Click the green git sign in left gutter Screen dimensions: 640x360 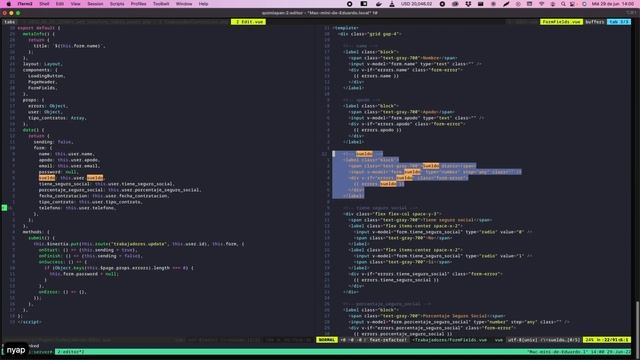click(x=4, y=208)
